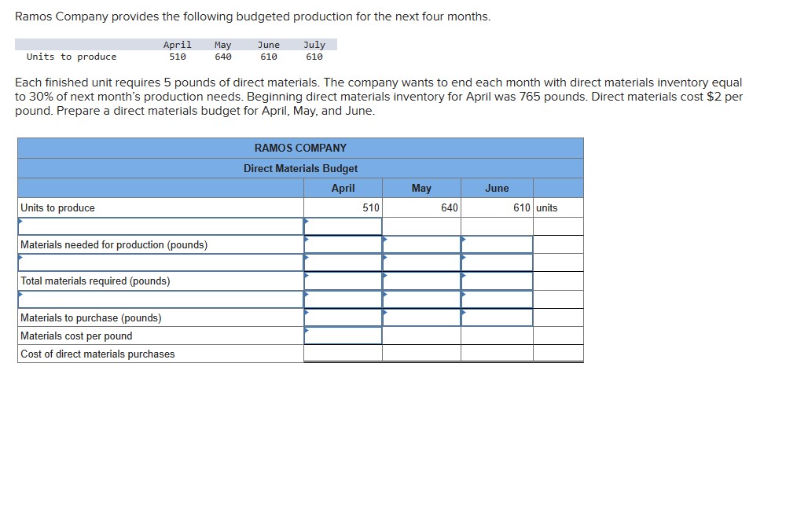Click the 'Total materials required (pounds)' label
797x532 pixels.
click(x=95, y=281)
